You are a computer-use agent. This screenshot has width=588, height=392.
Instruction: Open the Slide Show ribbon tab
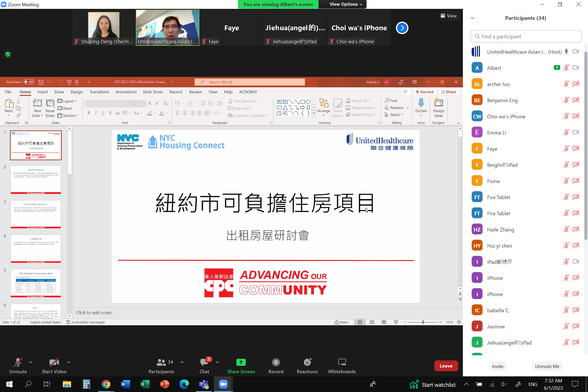coord(153,92)
